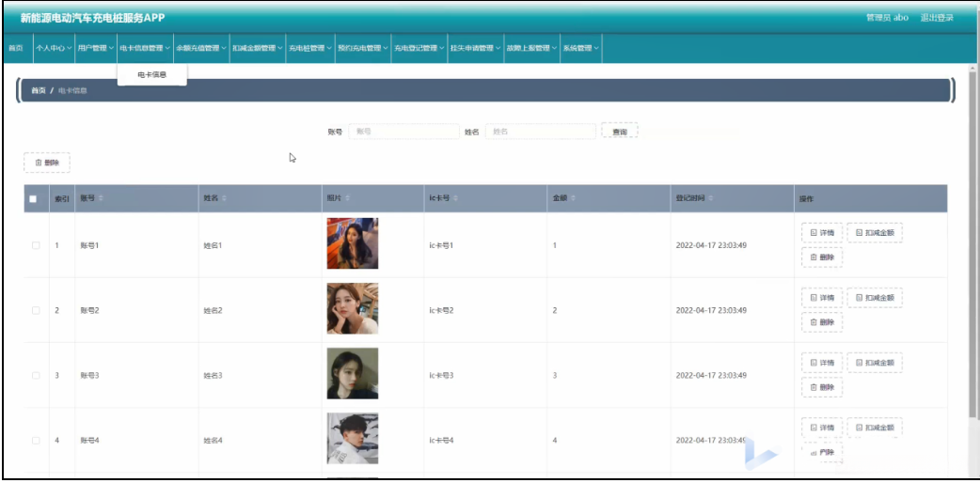Click 扣减金额 for row 账号3
The width and height of the screenshot is (980, 483).
(875, 363)
